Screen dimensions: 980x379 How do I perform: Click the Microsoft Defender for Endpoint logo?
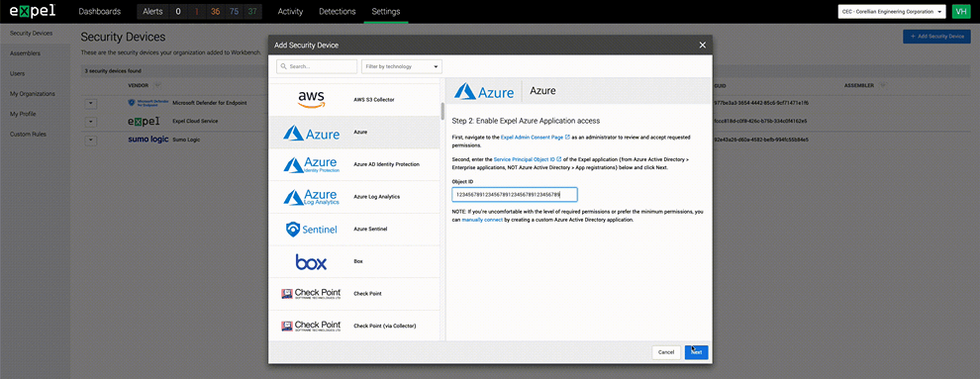148,102
